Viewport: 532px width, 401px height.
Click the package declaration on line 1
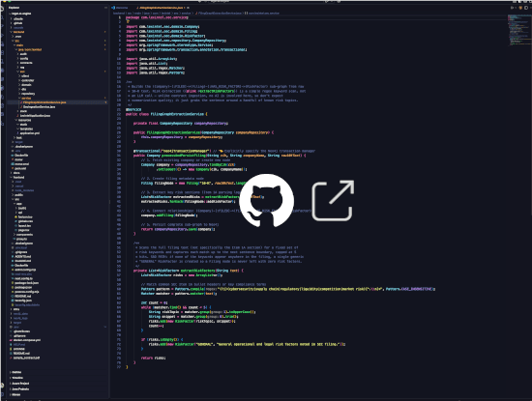coord(157,17)
